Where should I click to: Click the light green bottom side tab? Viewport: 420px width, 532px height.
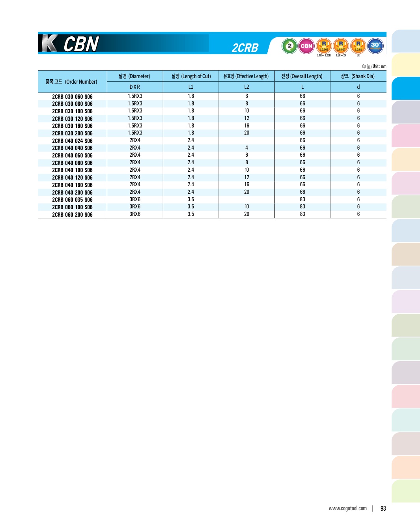coord(406,491)
